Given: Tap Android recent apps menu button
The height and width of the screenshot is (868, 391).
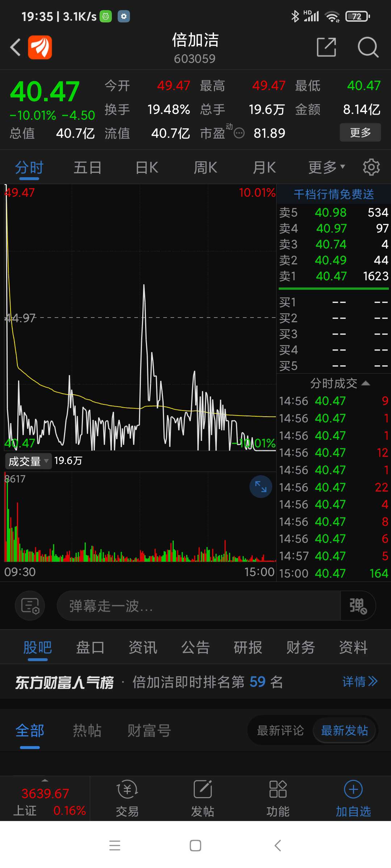Looking at the screenshot, I should [115, 846].
